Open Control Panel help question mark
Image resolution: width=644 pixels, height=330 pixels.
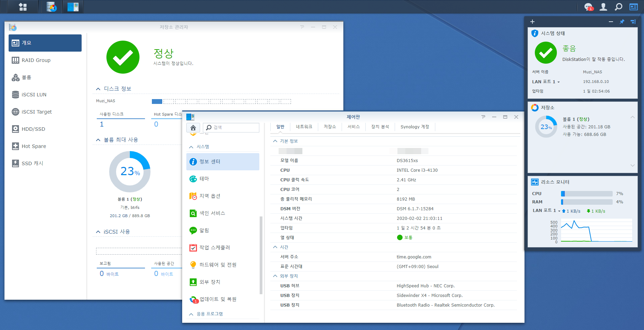click(x=484, y=117)
